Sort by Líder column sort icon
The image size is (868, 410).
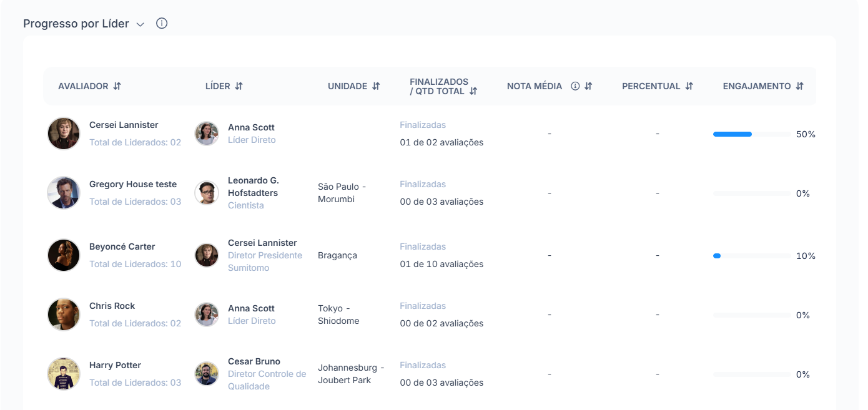pos(239,86)
